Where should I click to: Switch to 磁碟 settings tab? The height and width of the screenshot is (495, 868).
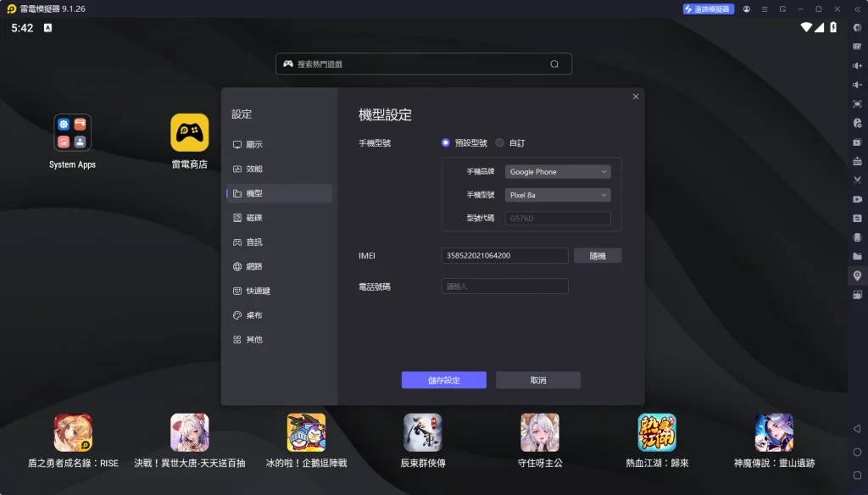(x=279, y=218)
